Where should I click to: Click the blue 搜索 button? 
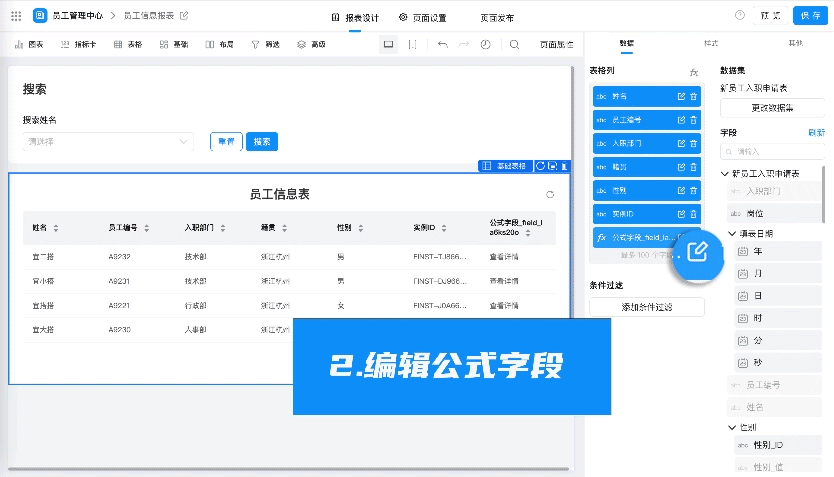pos(261,142)
